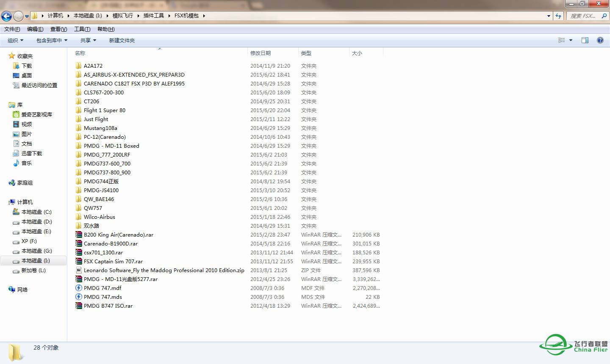The height and width of the screenshot is (364, 610).
Task: Click the Forward navigation arrow button
Action: pyautogui.click(x=18, y=16)
